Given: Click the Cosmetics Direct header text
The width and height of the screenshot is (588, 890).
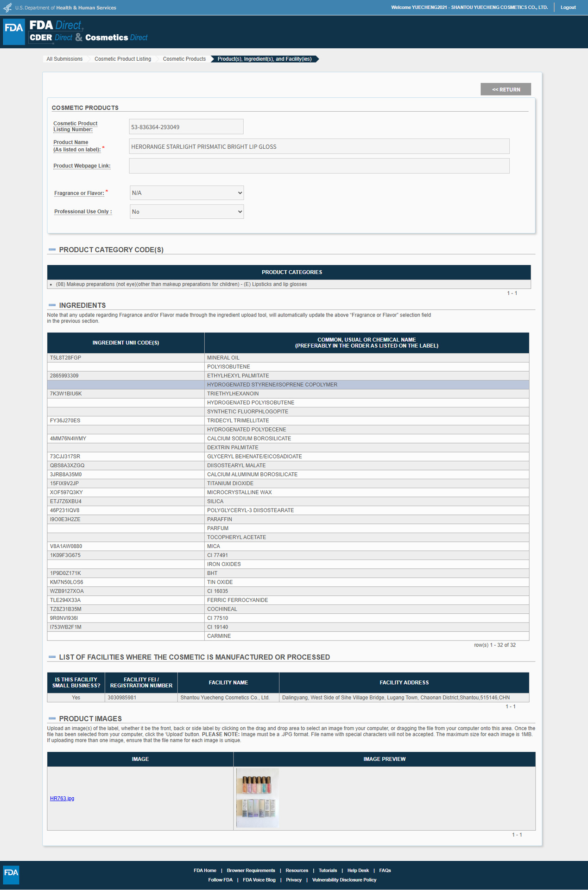Looking at the screenshot, I should pos(116,38).
